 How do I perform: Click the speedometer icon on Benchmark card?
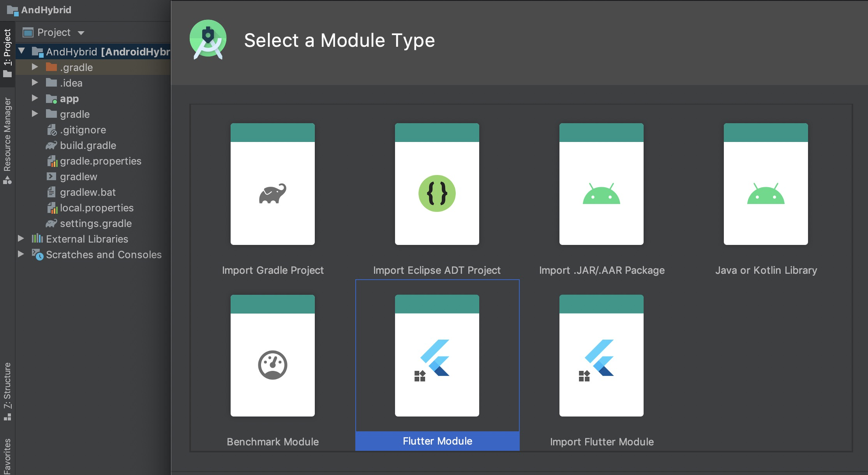tap(273, 365)
